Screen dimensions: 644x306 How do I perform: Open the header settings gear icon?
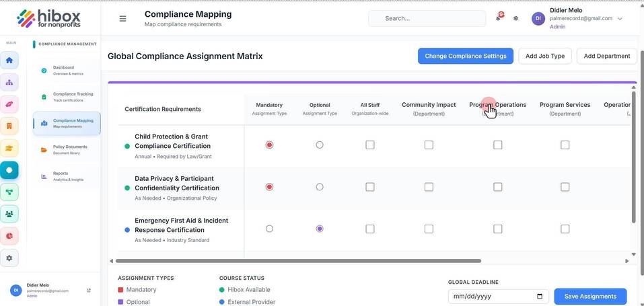[516, 18]
